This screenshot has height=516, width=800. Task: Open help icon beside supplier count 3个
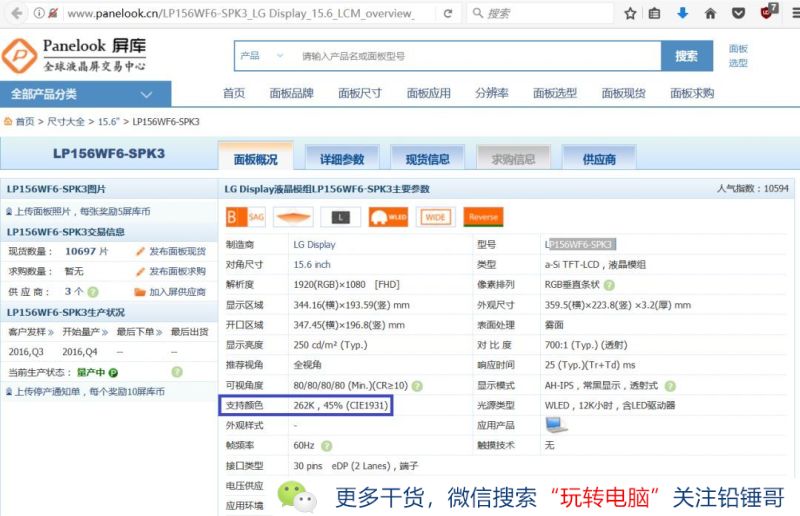click(x=93, y=292)
